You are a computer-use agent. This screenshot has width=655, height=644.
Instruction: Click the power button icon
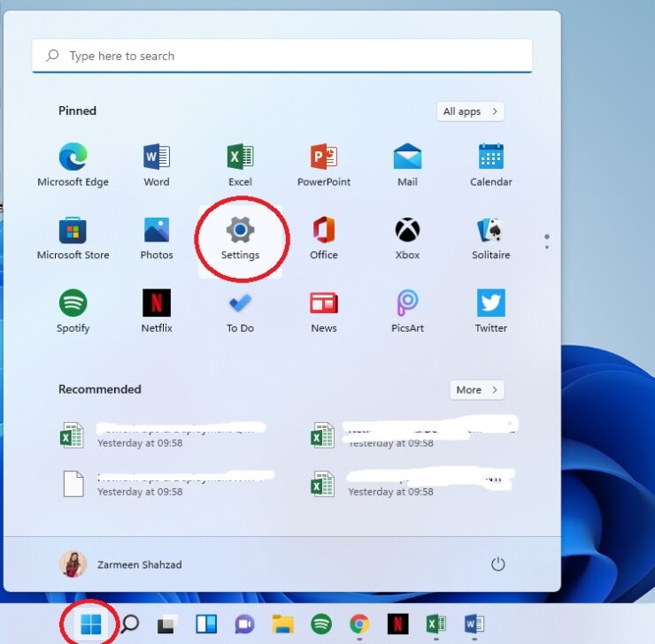pyautogui.click(x=497, y=564)
